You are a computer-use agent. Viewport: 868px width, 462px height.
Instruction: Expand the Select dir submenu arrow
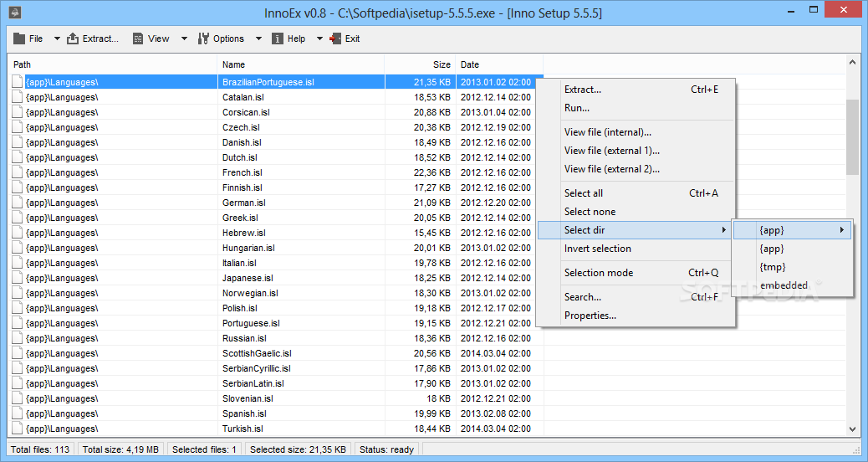tap(723, 230)
